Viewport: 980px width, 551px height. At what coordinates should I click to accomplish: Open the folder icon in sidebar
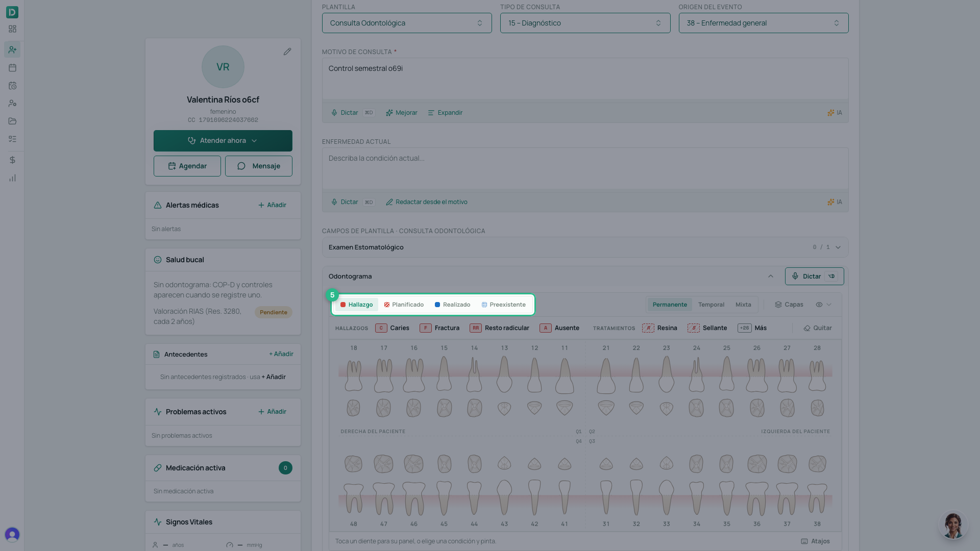(12, 121)
